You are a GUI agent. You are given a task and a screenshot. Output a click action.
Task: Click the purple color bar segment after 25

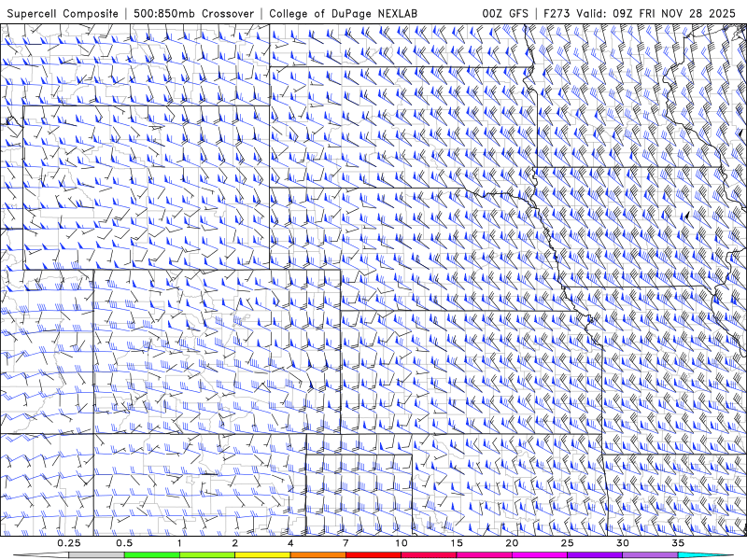coord(595,555)
